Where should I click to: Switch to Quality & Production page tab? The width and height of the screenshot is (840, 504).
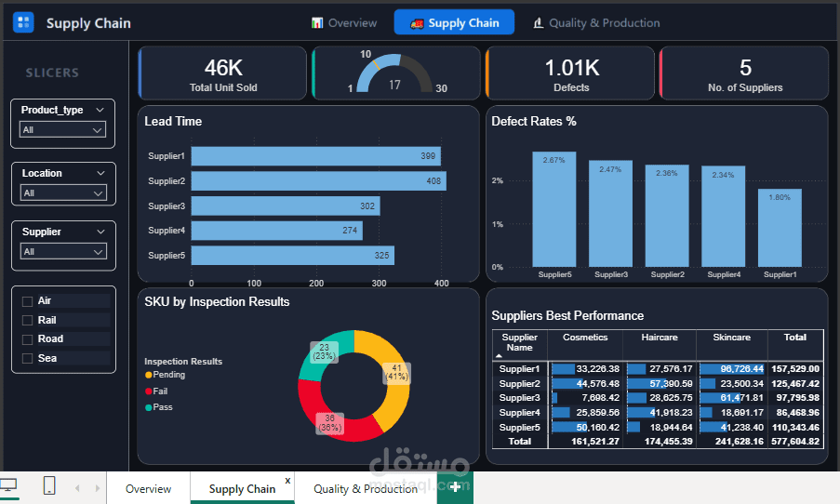pyautogui.click(x=366, y=488)
